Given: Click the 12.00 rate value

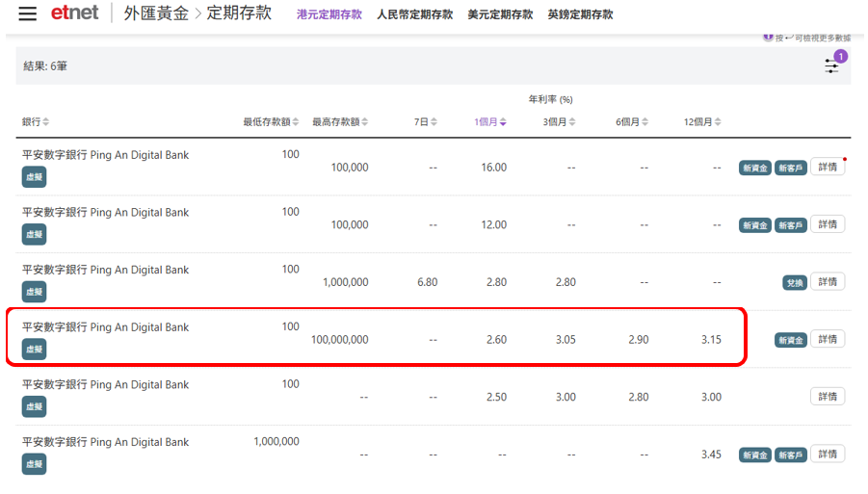Looking at the screenshot, I should click(x=494, y=225).
